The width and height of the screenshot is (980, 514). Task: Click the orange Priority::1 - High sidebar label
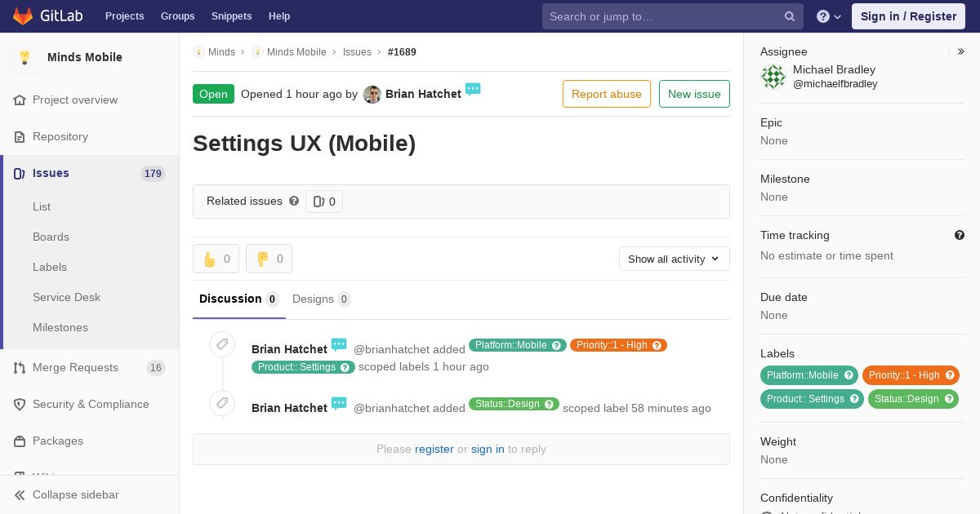(x=911, y=375)
